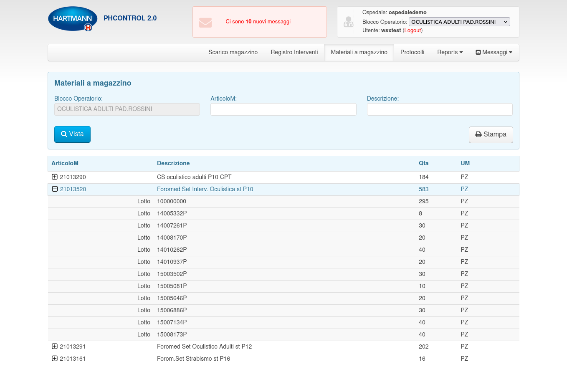This screenshot has height=392, width=567.
Task: Click quantity 184 in row 21013290
Action: click(424, 177)
